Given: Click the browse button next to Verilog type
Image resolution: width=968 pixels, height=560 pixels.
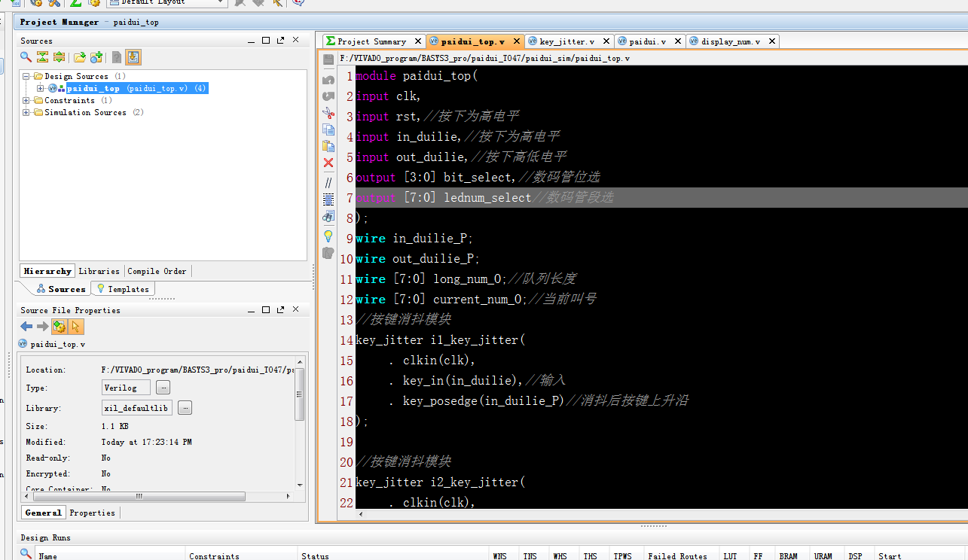Looking at the screenshot, I should click(x=163, y=388).
